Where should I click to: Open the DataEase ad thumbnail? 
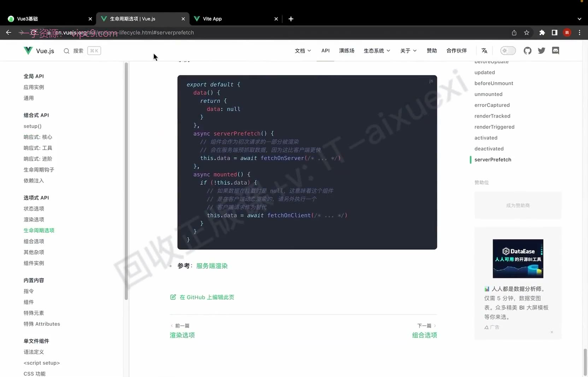(518, 259)
